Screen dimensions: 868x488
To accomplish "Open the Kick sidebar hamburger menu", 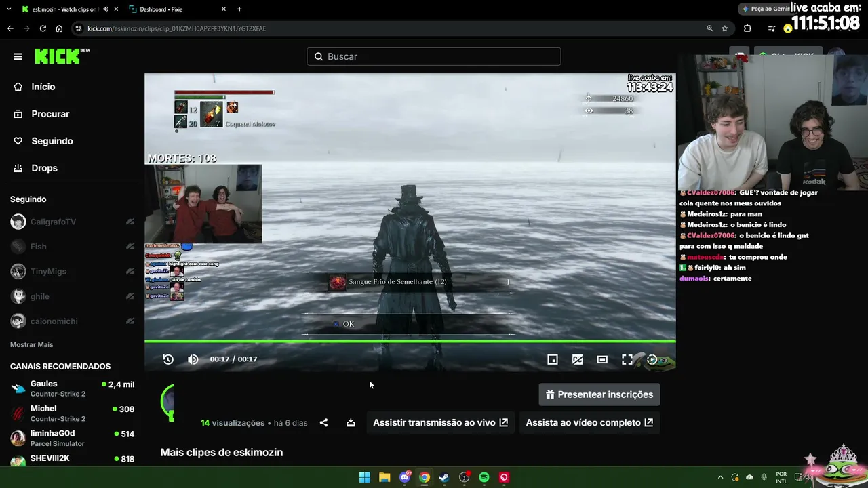I will [18, 56].
